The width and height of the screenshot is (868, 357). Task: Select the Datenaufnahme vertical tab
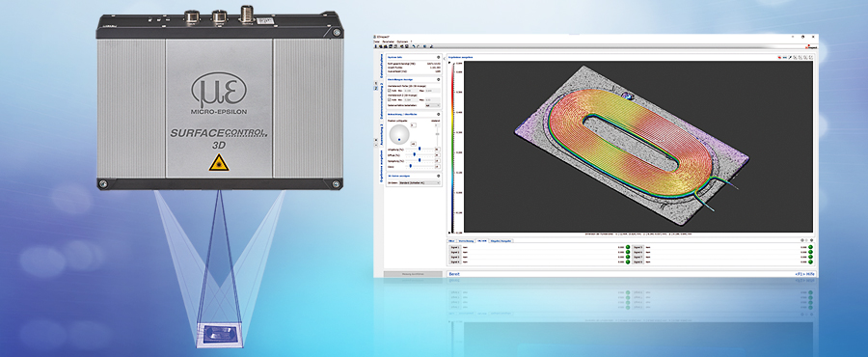click(x=381, y=66)
